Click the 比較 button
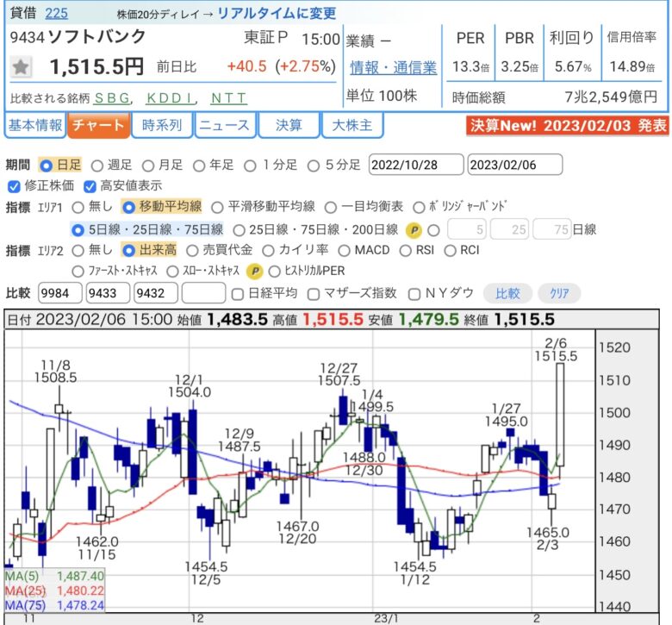The width and height of the screenshot is (672, 625). [507, 294]
